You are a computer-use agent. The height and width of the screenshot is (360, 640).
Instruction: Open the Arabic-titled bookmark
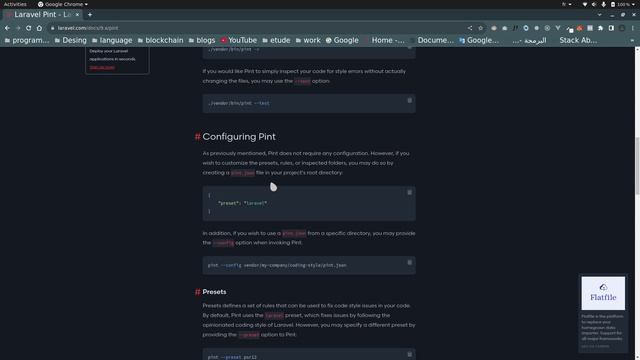click(x=529, y=40)
